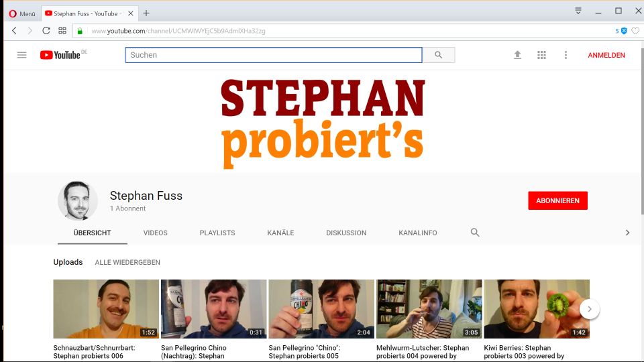644x362 pixels.
Task: Go forward to next page
Action: pyautogui.click(x=30, y=31)
